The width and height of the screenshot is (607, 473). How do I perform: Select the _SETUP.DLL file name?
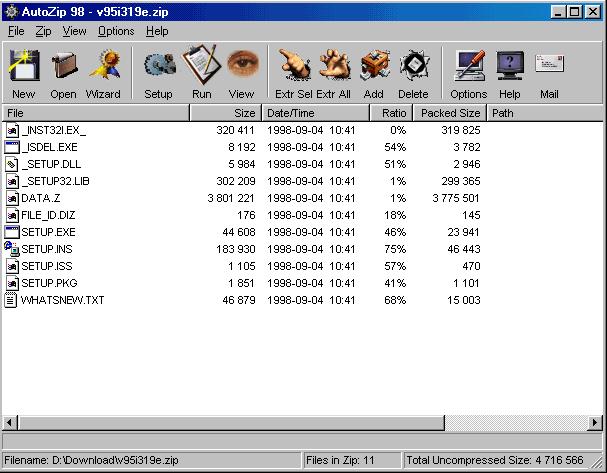pyautogui.click(x=51, y=165)
